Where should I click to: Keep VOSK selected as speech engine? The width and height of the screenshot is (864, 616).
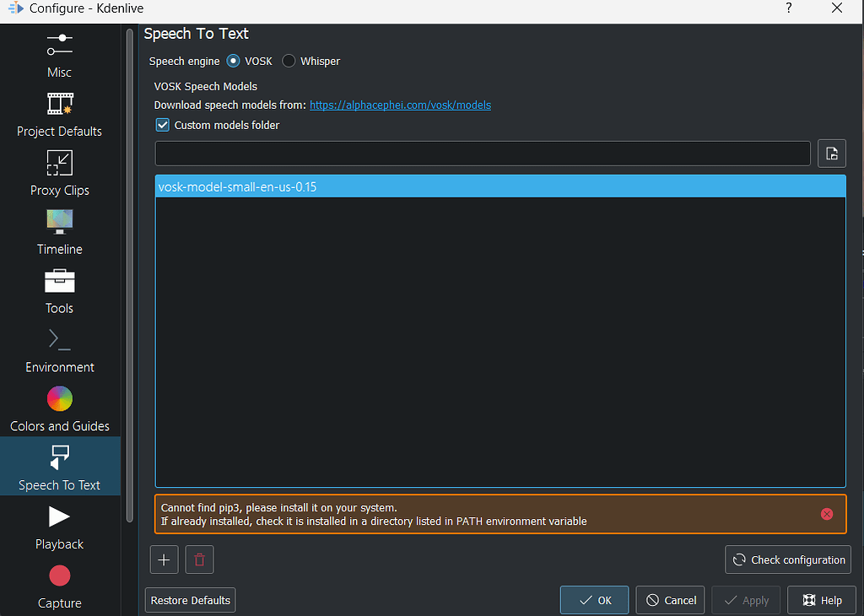click(x=233, y=61)
